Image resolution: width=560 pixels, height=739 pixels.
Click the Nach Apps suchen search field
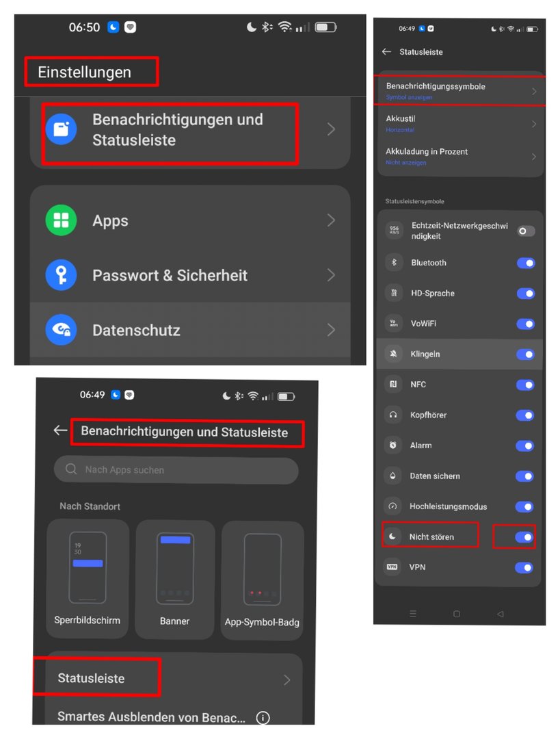tap(176, 469)
